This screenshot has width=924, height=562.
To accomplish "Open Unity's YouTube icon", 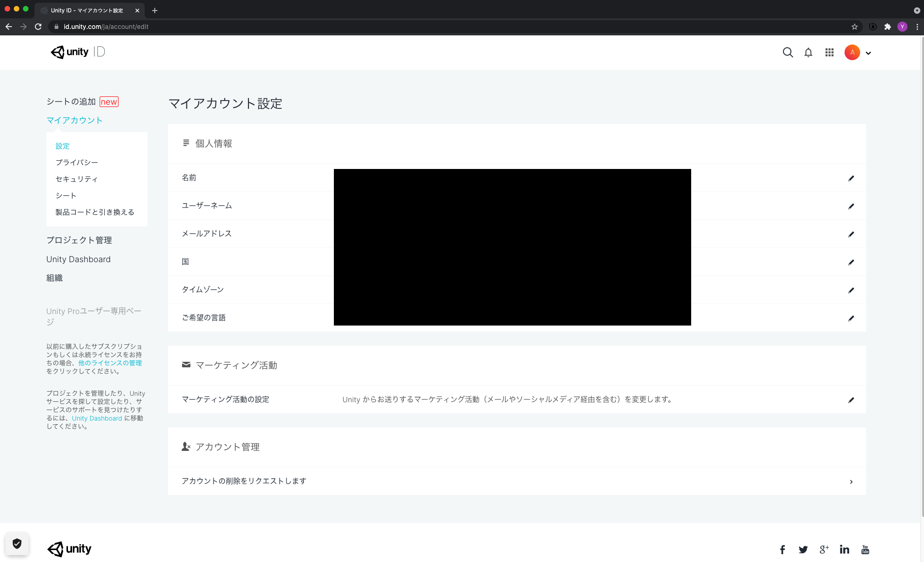I will [x=865, y=550].
